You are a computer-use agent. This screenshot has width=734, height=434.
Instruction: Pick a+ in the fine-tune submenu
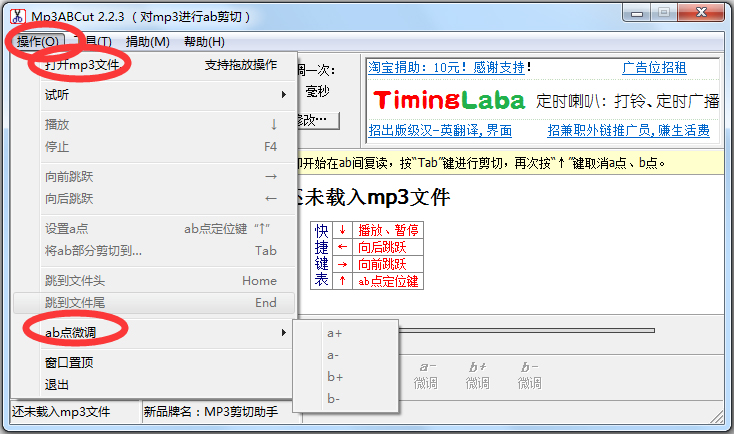(345, 333)
